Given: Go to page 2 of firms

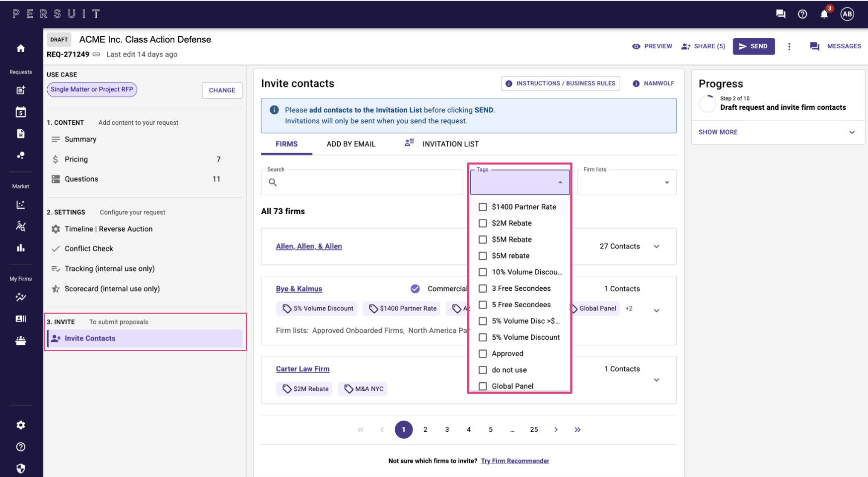Looking at the screenshot, I should (x=425, y=430).
